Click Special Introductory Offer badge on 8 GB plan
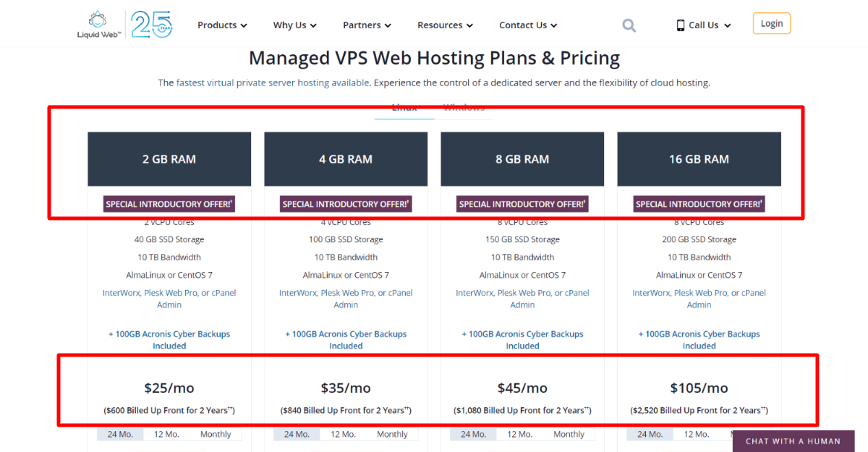This screenshot has height=452, width=868. click(522, 204)
